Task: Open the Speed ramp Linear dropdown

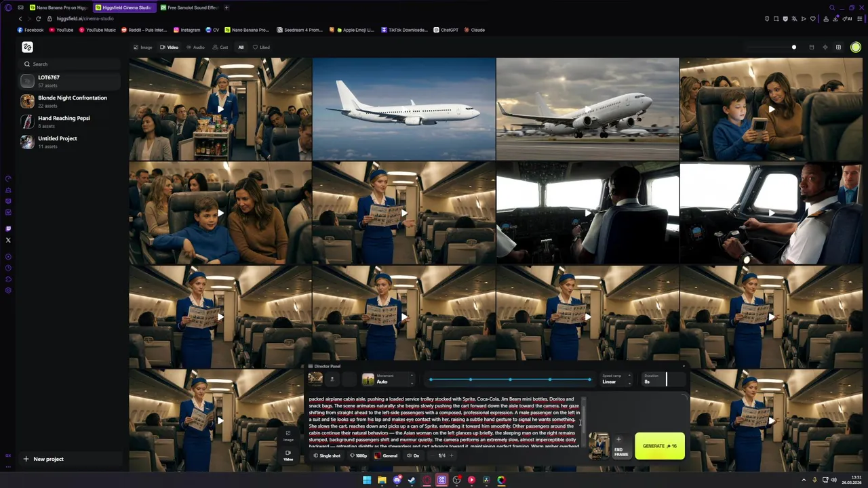Action: (616, 379)
